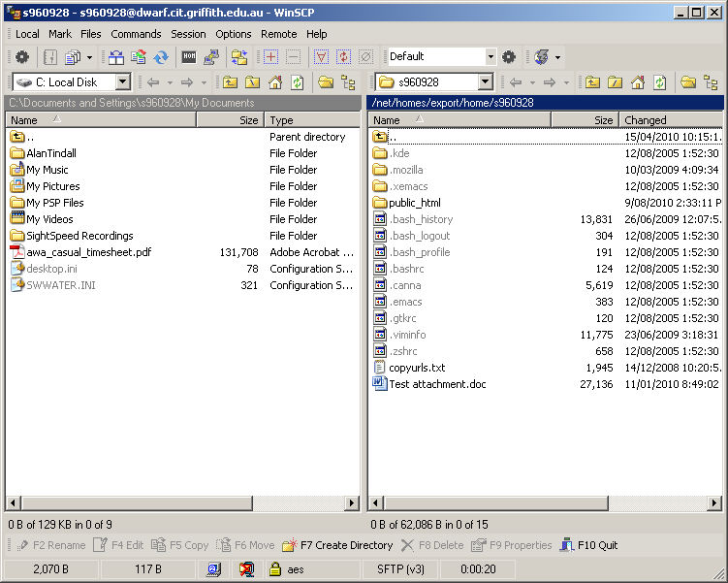Open the Local menu

click(27, 34)
